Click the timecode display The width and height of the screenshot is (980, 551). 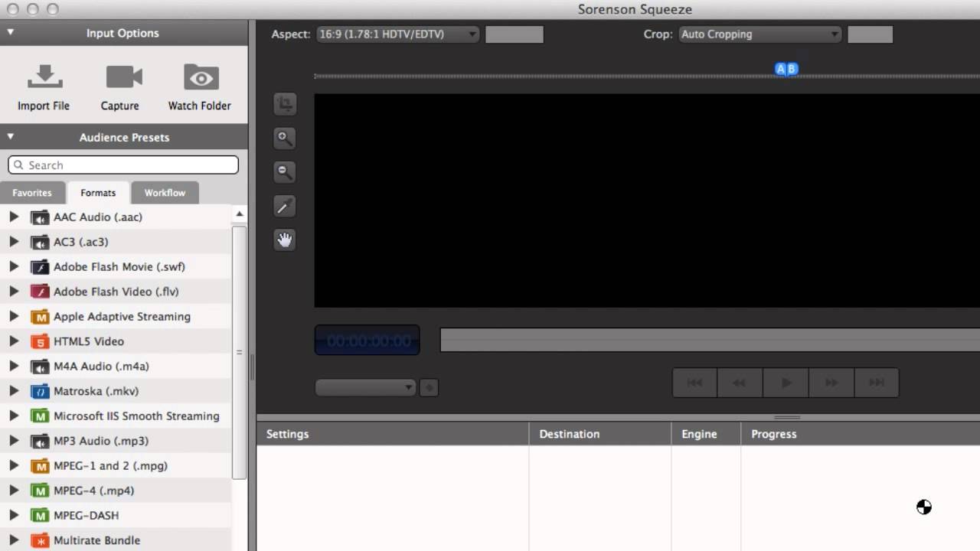[x=367, y=341]
